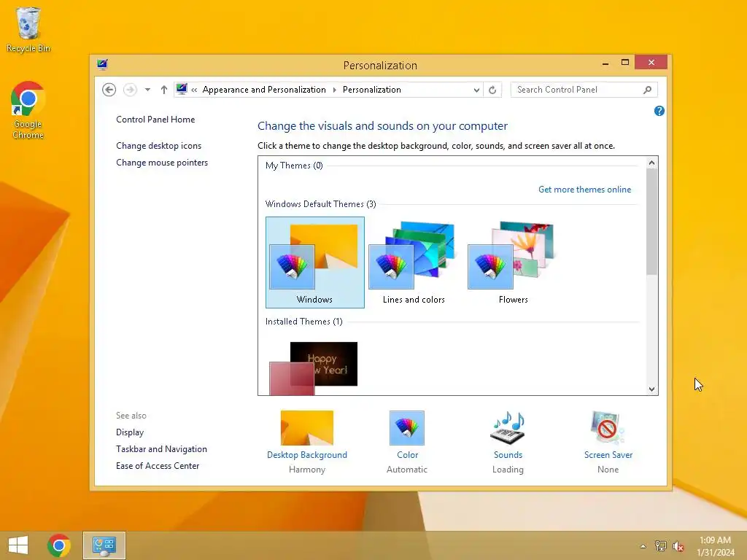This screenshot has width=747, height=560.
Task: Open the Screen Saver icon
Action: click(x=608, y=428)
